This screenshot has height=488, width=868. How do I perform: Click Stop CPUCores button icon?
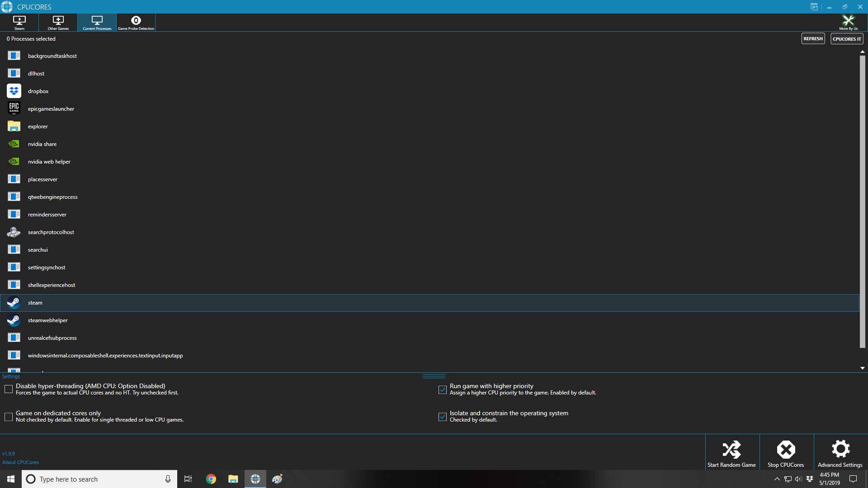pos(786,450)
